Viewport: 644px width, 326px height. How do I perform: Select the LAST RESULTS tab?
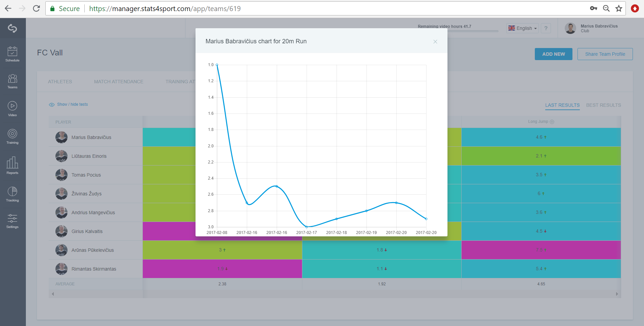click(x=562, y=105)
